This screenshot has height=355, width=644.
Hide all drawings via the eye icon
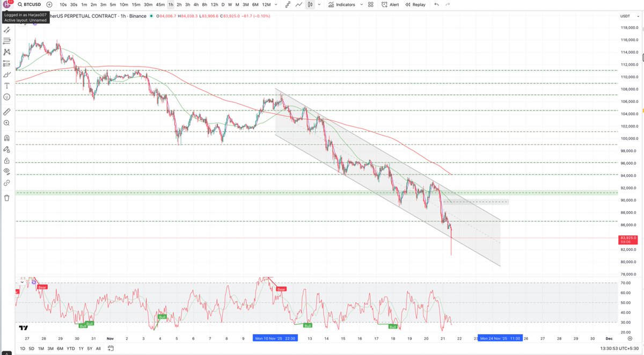(x=6, y=170)
